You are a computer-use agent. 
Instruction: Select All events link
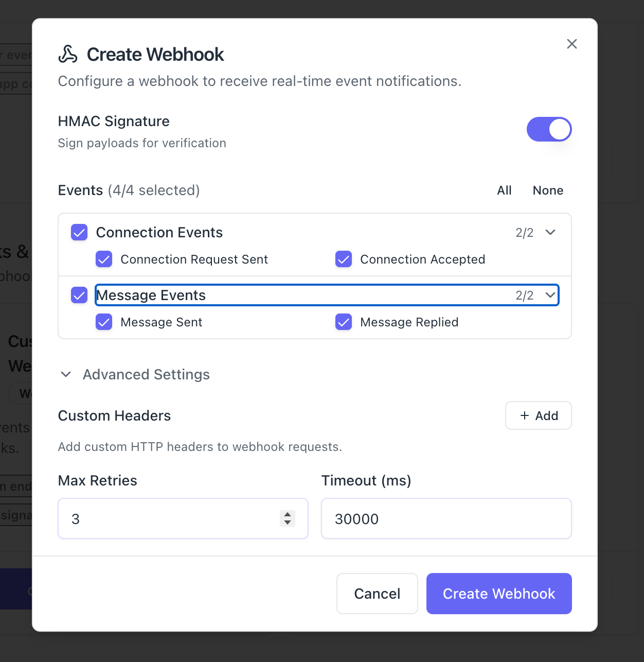pos(504,190)
